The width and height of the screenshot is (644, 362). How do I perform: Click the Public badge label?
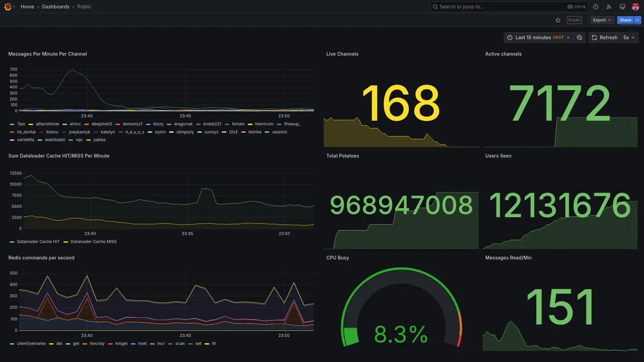[574, 20]
